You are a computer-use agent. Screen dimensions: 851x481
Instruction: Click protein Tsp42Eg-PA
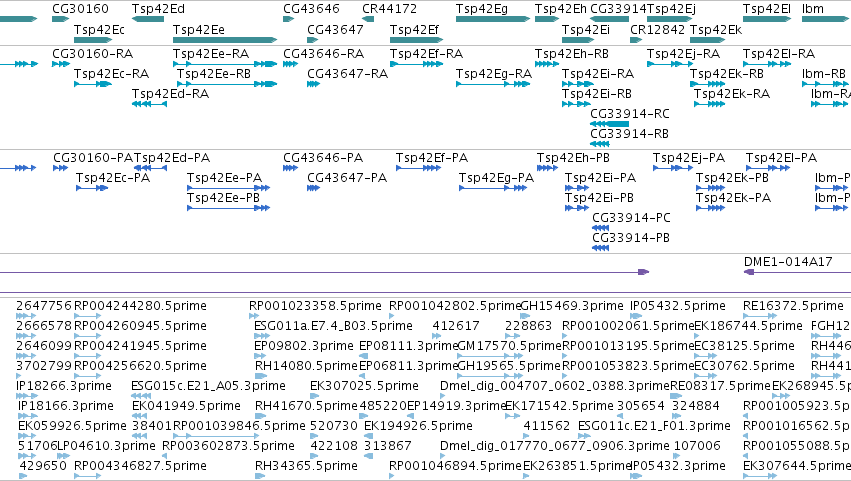(x=496, y=178)
